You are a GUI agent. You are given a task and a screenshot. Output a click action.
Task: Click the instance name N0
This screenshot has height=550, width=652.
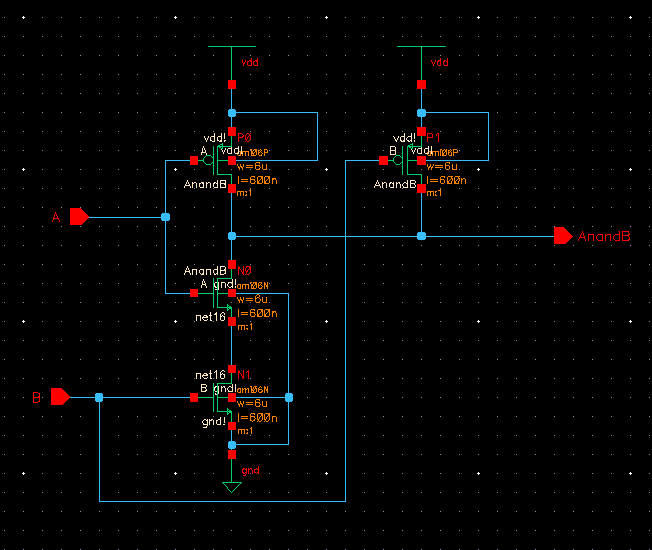244,271
